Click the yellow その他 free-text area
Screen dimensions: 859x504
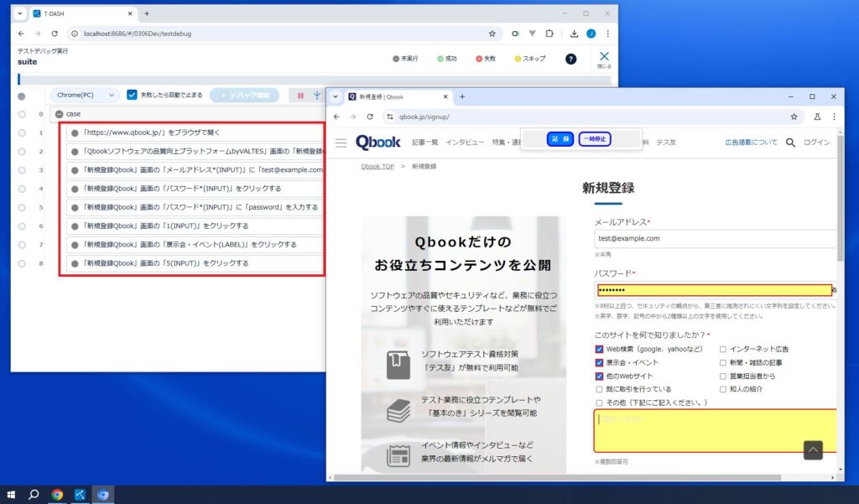coord(716,430)
